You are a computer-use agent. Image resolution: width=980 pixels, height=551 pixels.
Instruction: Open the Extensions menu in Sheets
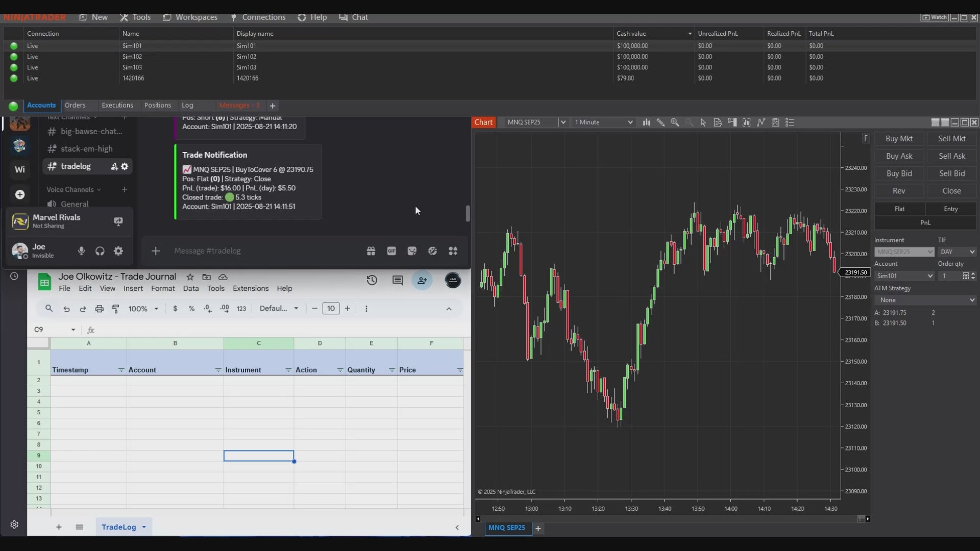(x=251, y=288)
